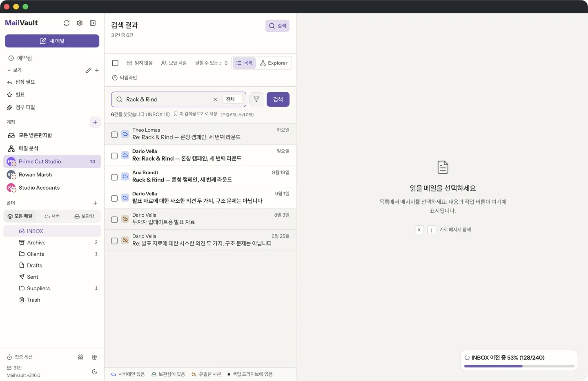Filter by 읽지 않음 unread
The image size is (588, 381).
point(140,63)
